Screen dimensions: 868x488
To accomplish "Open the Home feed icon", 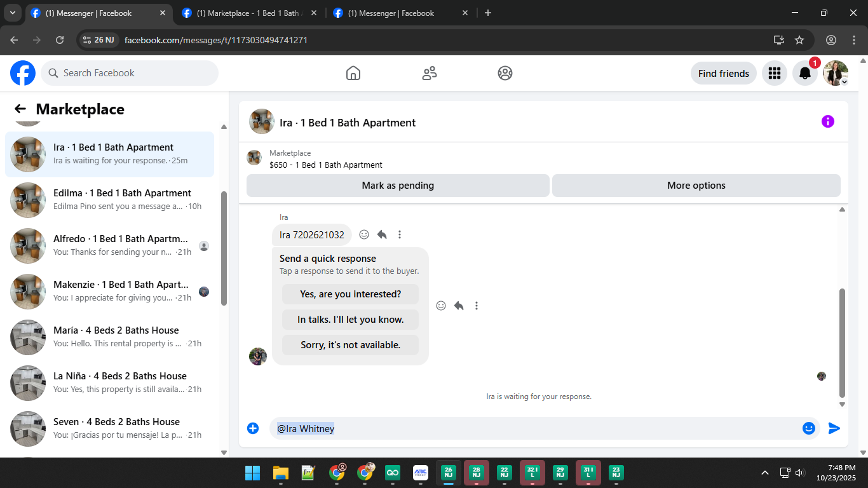I will coord(353,73).
